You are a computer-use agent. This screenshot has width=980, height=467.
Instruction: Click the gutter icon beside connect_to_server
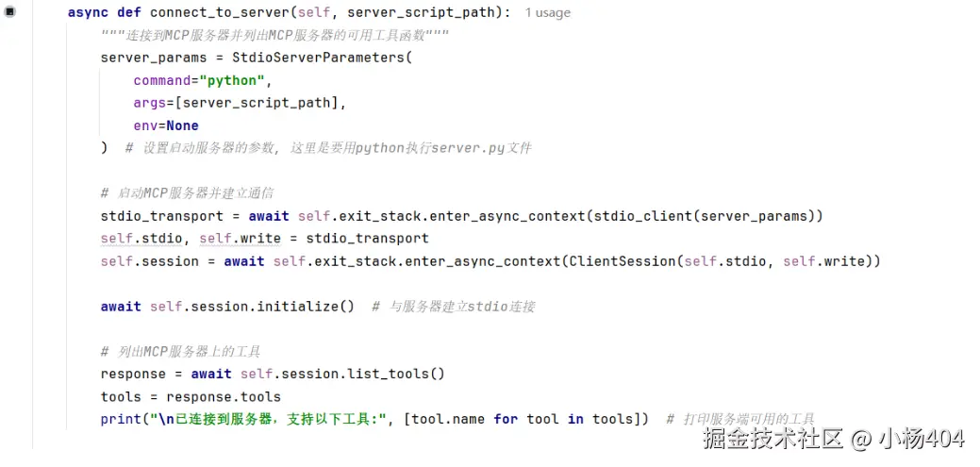coord(10,13)
